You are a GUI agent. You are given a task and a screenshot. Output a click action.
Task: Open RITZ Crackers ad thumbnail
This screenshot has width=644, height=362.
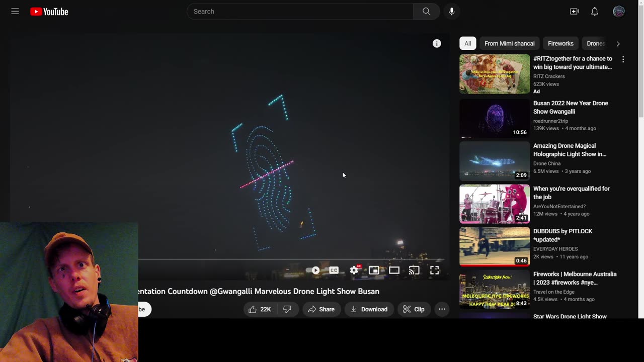(495, 74)
